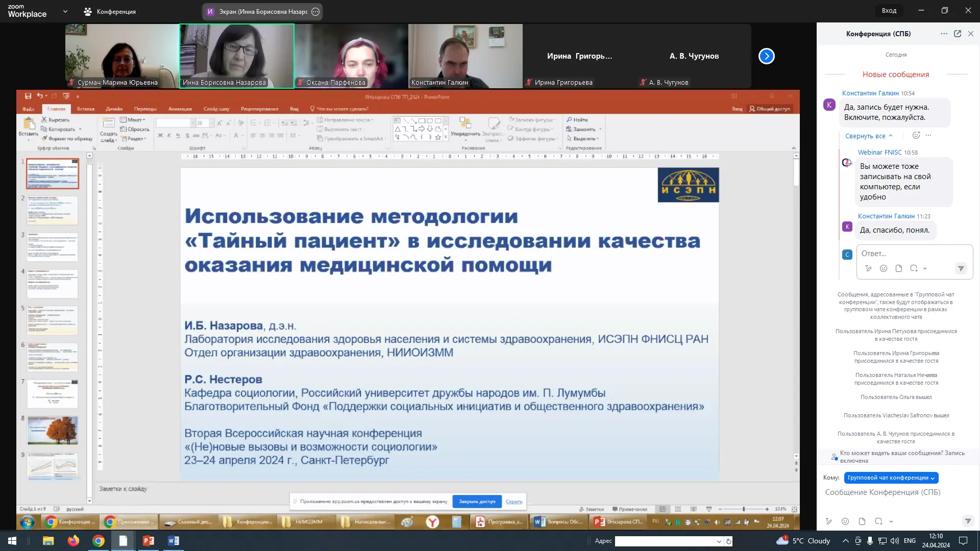
Task: Open more options in chat header
Action: coord(944,34)
